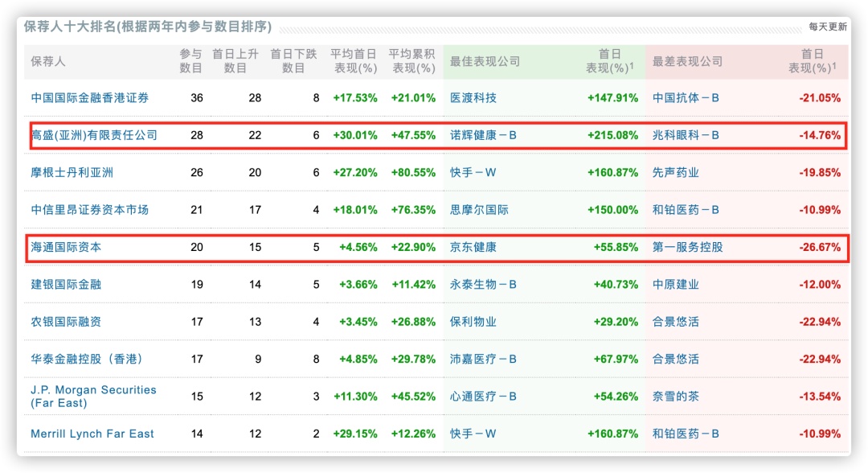This screenshot has width=868, height=473.
Task: Click the 首日上升数目 column header
Action: point(235,61)
